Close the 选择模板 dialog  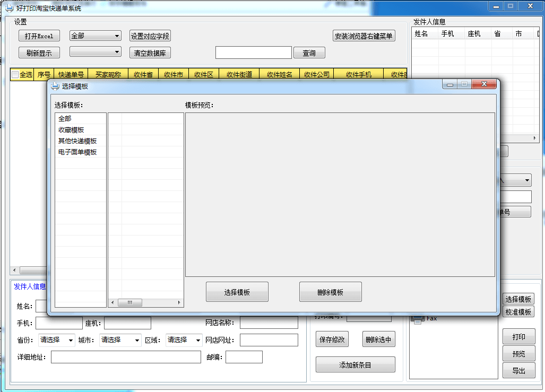pos(483,84)
